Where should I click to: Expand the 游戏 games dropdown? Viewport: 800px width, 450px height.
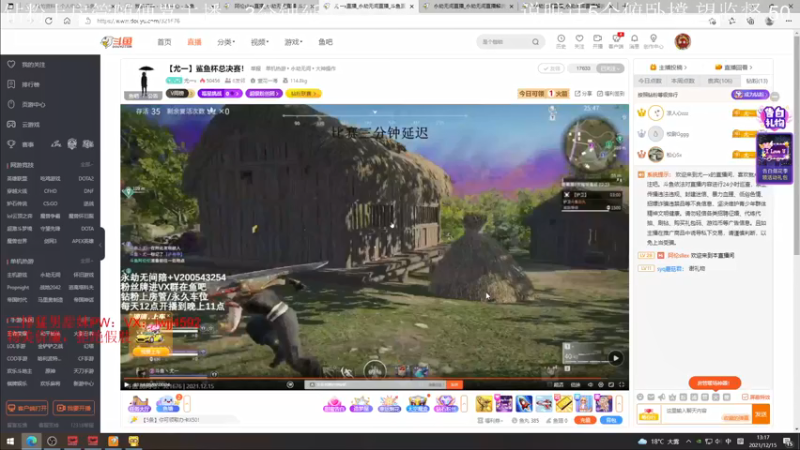click(293, 42)
